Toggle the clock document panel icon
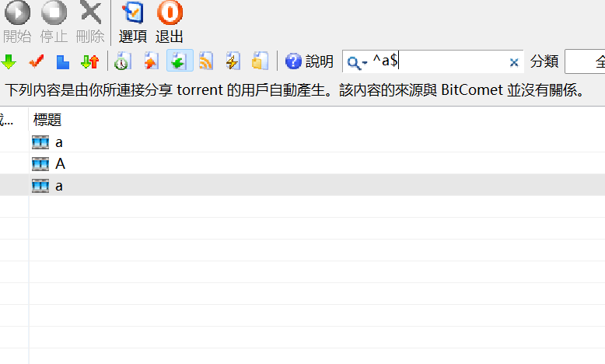 point(123,61)
